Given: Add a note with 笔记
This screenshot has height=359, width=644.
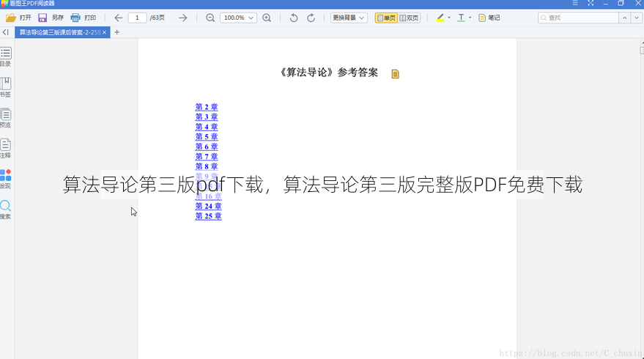Looking at the screenshot, I should (489, 18).
